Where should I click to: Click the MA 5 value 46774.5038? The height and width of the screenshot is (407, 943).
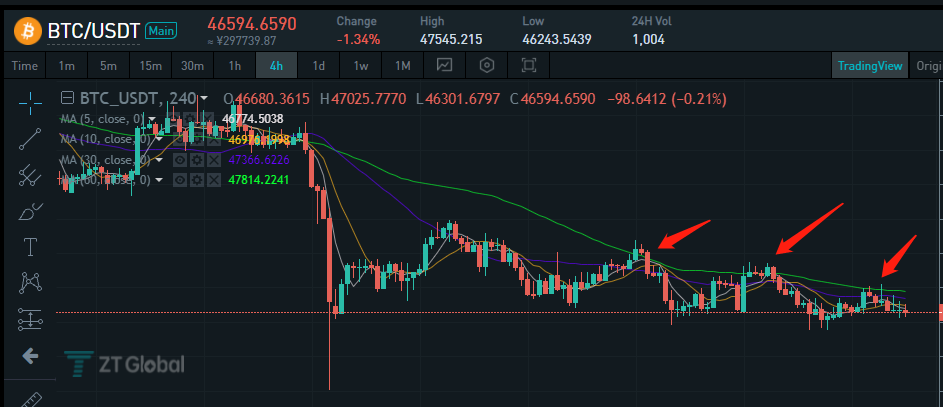[x=253, y=118]
